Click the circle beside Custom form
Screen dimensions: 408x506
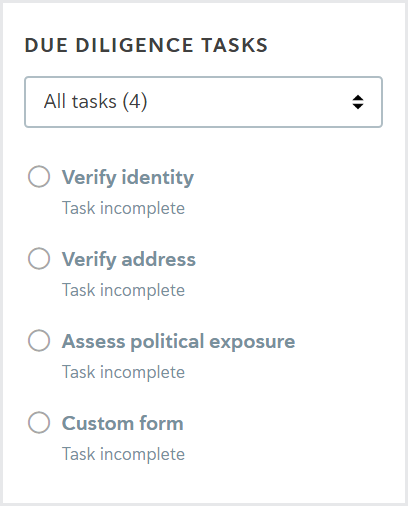[39, 422]
